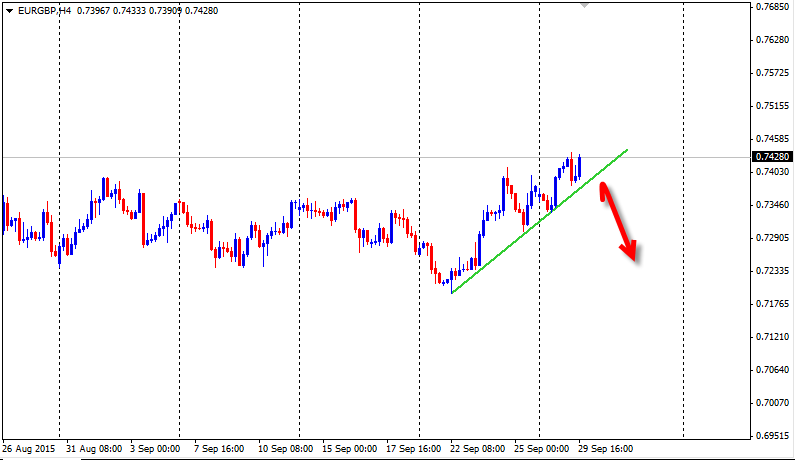
Task: Click the 25 Sep 00:00 time label
Action: (x=542, y=449)
